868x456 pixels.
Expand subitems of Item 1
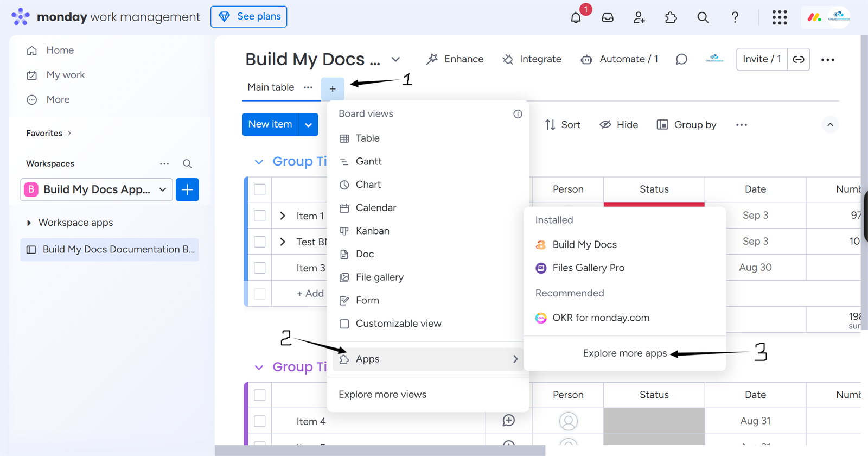pyautogui.click(x=283, y=216)
